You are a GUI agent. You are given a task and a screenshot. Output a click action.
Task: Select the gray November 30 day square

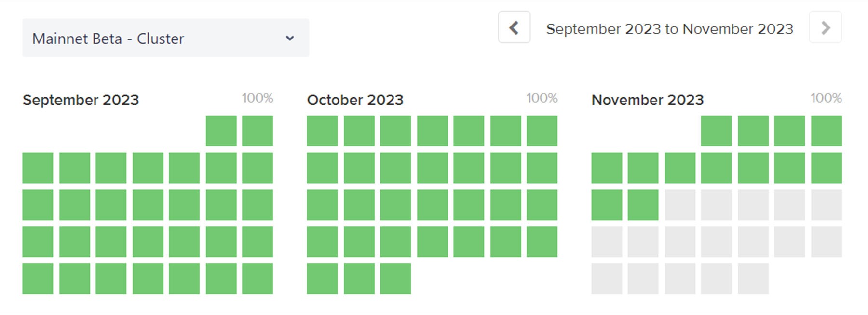pos(753,279)
